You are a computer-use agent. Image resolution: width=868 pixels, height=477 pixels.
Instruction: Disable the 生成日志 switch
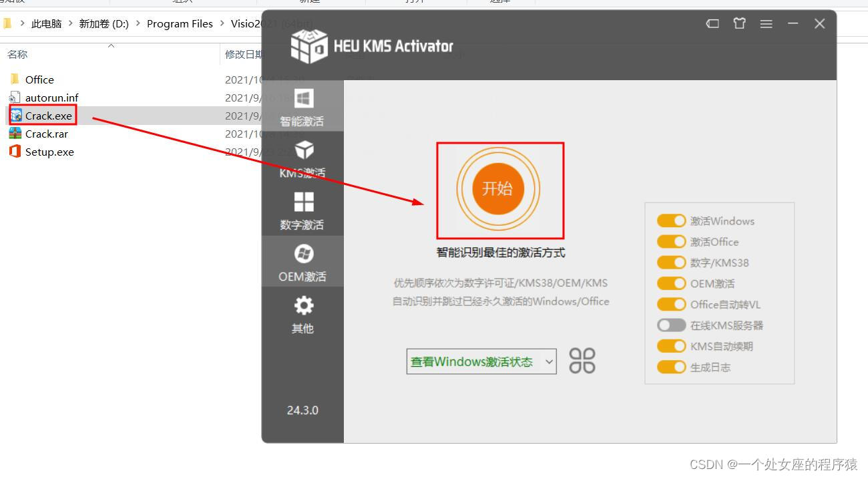click(x=671, y=367)
